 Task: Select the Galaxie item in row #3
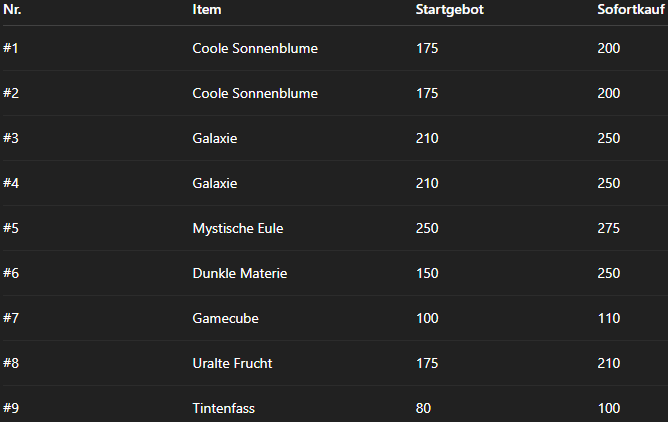point(215,138)
